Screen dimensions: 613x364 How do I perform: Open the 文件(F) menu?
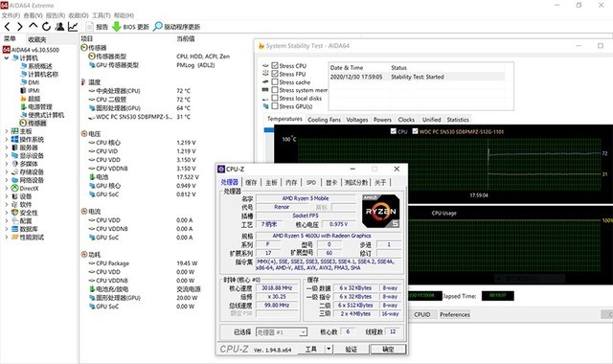click(11, 15)
